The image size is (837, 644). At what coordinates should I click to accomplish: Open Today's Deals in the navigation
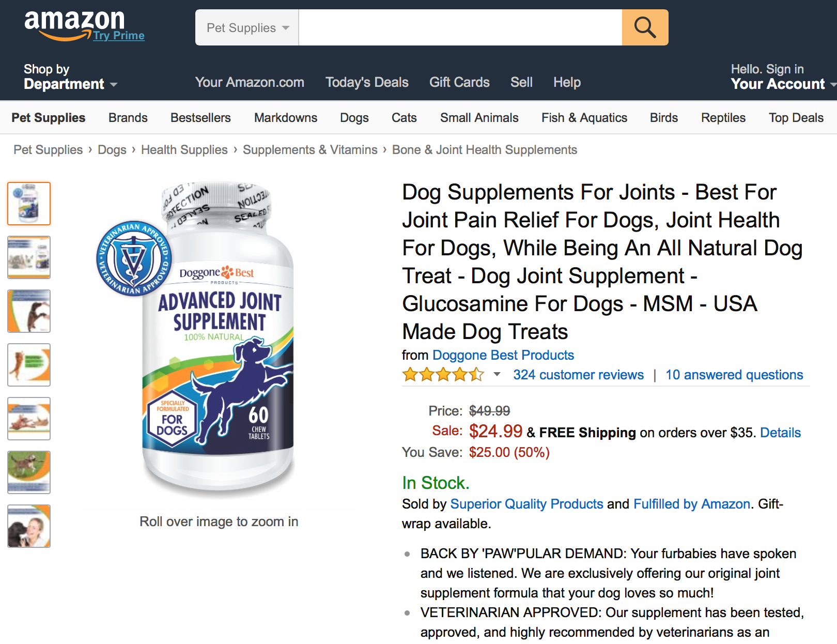click(x=367, y=82)
